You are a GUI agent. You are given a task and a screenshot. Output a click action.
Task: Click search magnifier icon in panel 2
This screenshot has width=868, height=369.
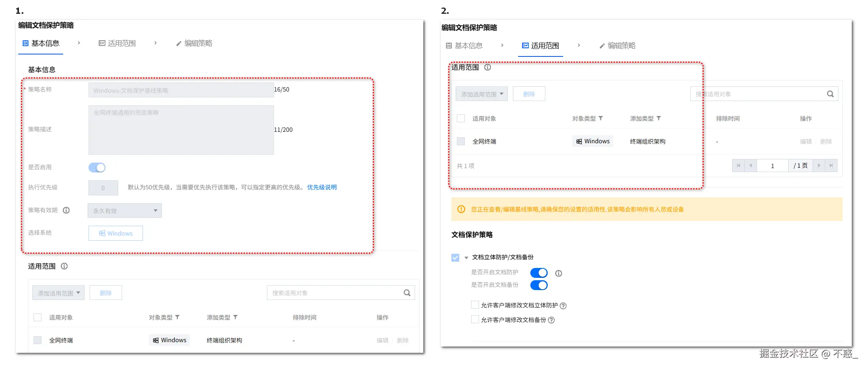pyautogui.click(x=830, y=94)
